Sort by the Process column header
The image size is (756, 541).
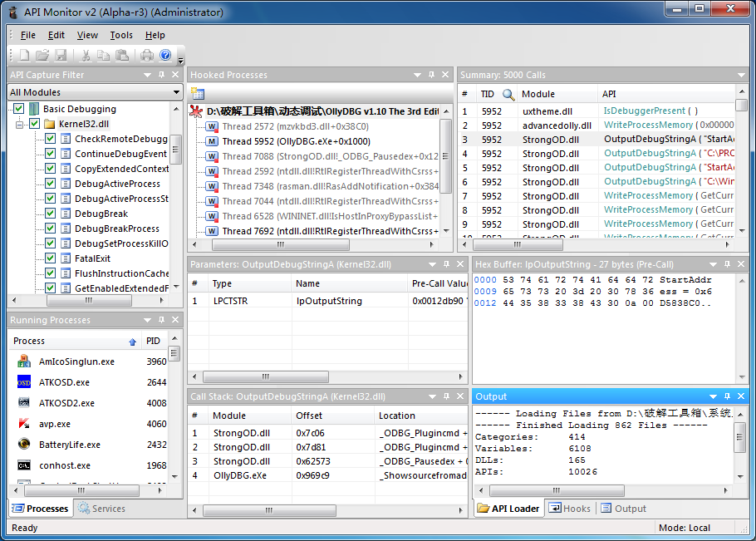[x=75, y=341]
